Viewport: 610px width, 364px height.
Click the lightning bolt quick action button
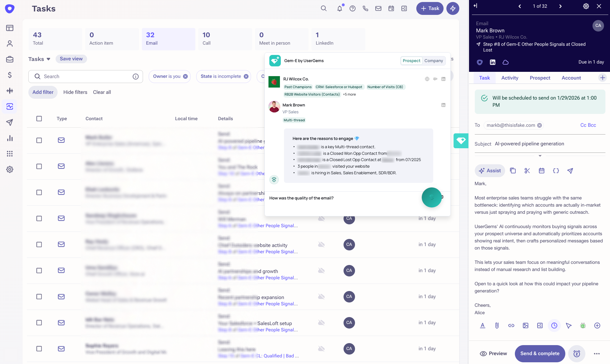coord(453,9)
